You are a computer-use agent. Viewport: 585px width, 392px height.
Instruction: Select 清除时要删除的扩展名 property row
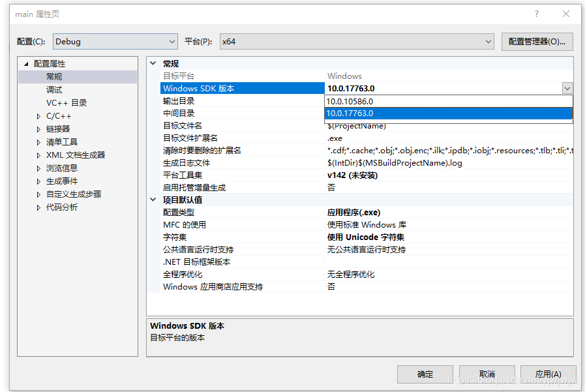(367, 150)
